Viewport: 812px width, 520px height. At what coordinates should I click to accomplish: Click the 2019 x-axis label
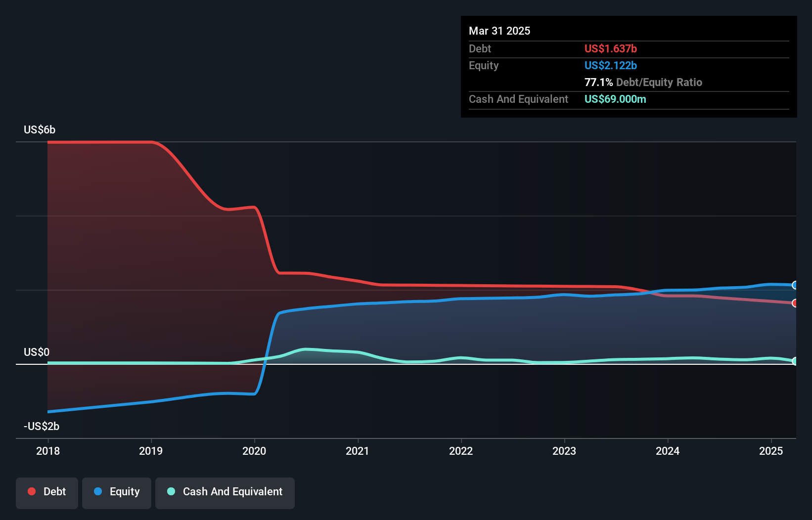coord(151,451)
